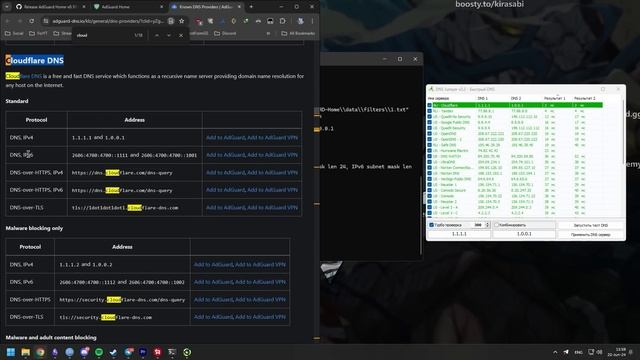The height and width of the screenshot is (360, 640).
Task: Switch to the AdGuard Home tab
Action: point(127,7)
